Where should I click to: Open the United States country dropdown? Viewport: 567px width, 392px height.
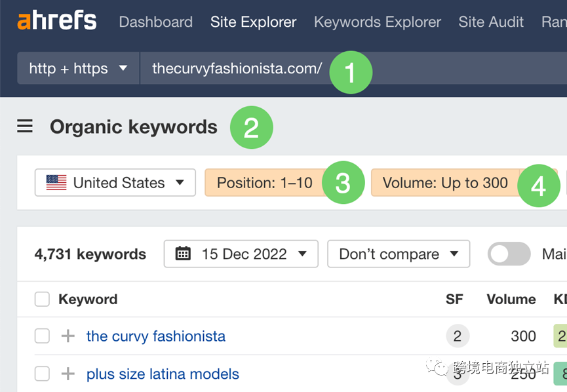coord(115,183)
